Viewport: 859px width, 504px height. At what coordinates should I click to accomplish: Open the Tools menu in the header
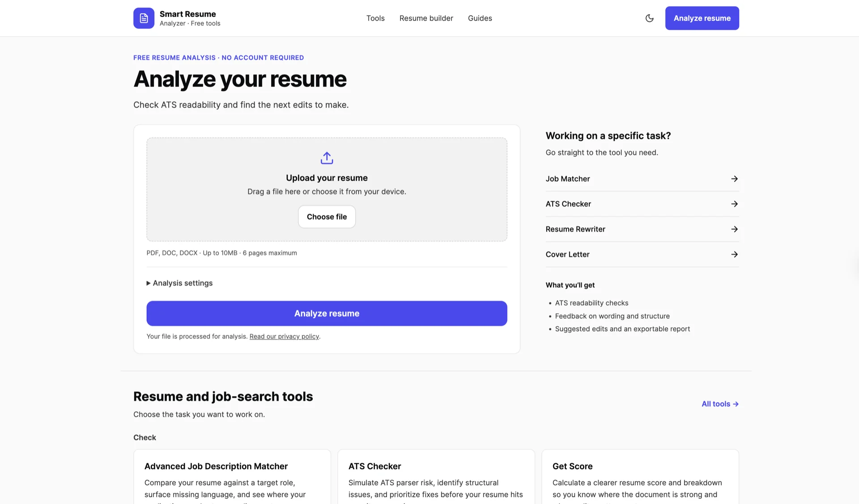(375, 18)
